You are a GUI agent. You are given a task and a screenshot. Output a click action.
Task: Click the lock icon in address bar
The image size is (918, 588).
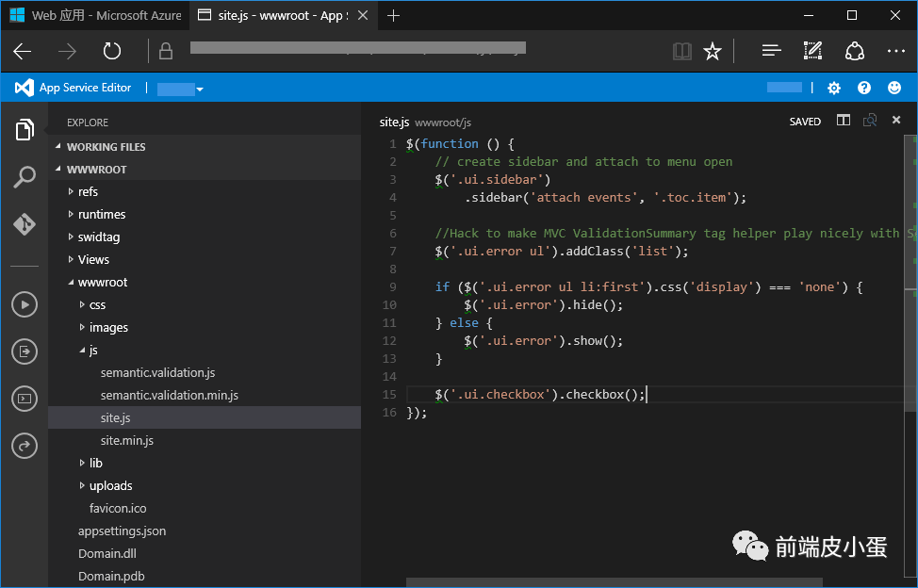(x=166, y=52)
